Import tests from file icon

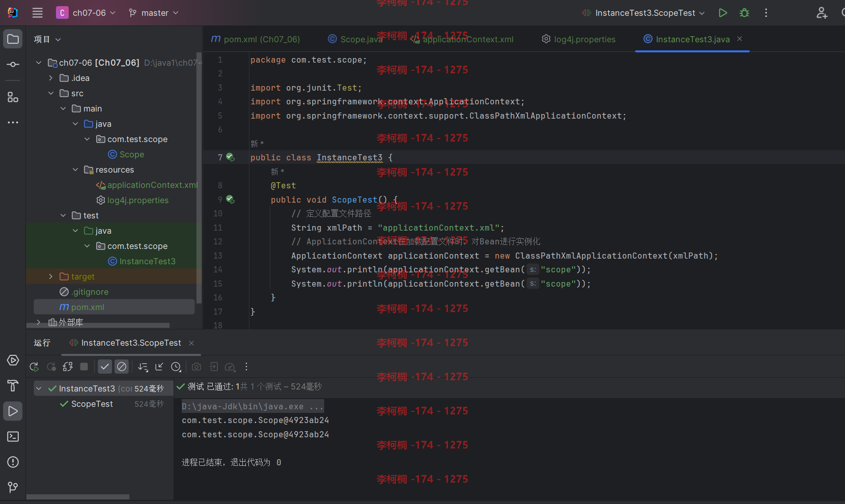(x=214, y=367)
